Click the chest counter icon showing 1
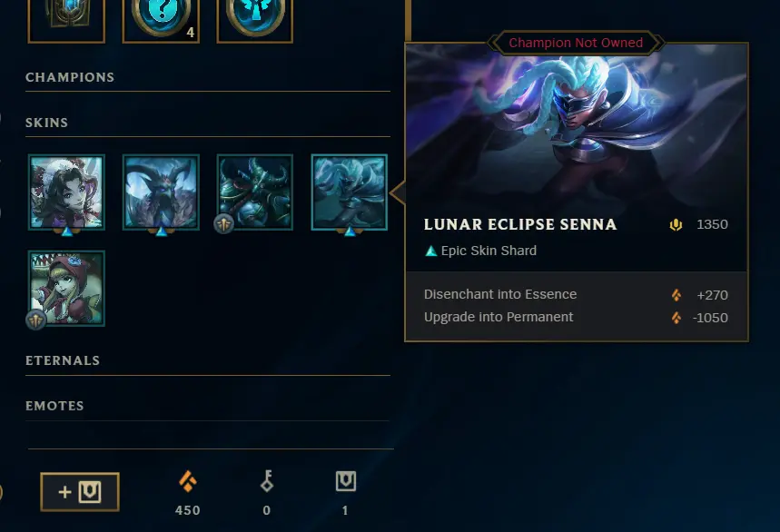 pos(346,481)
